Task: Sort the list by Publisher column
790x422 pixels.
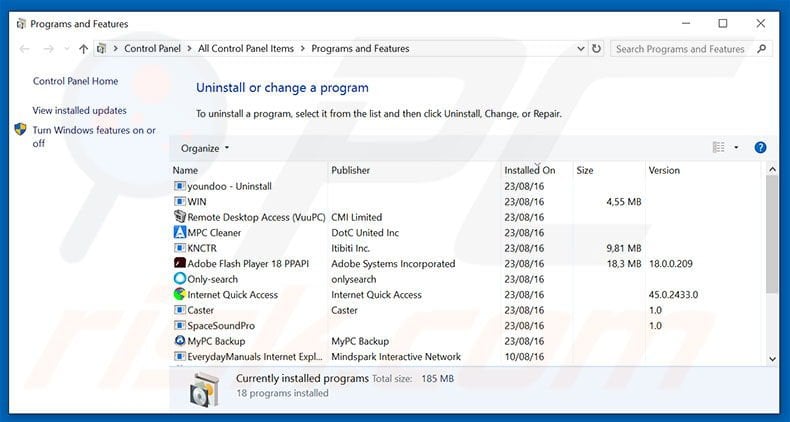Action: (x=351, y=170)
